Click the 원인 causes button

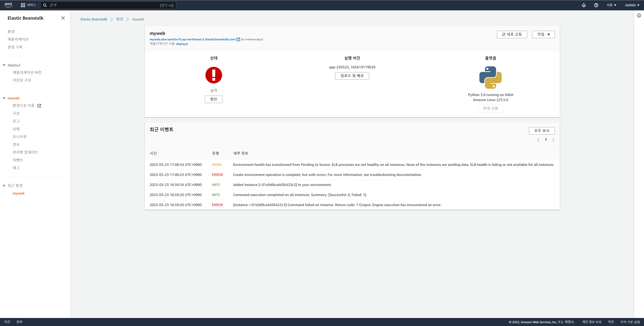coord(213,99)
